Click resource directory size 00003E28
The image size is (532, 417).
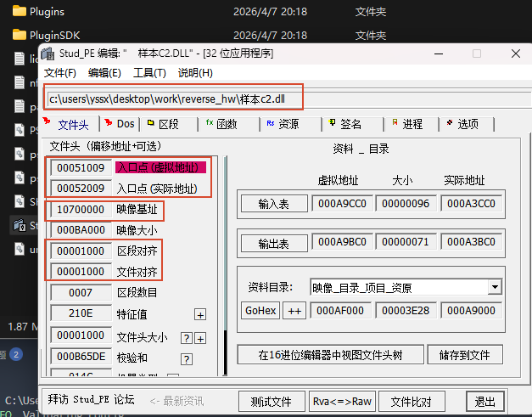(406, 310)
